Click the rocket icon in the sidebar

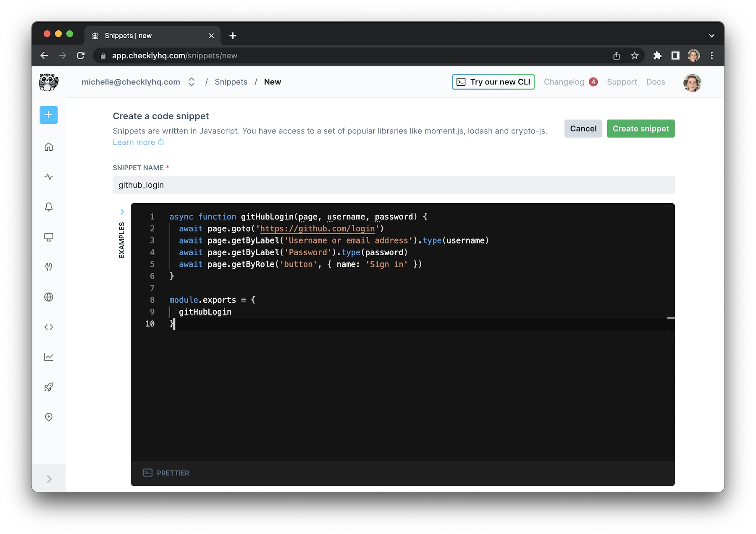(48, 387)
